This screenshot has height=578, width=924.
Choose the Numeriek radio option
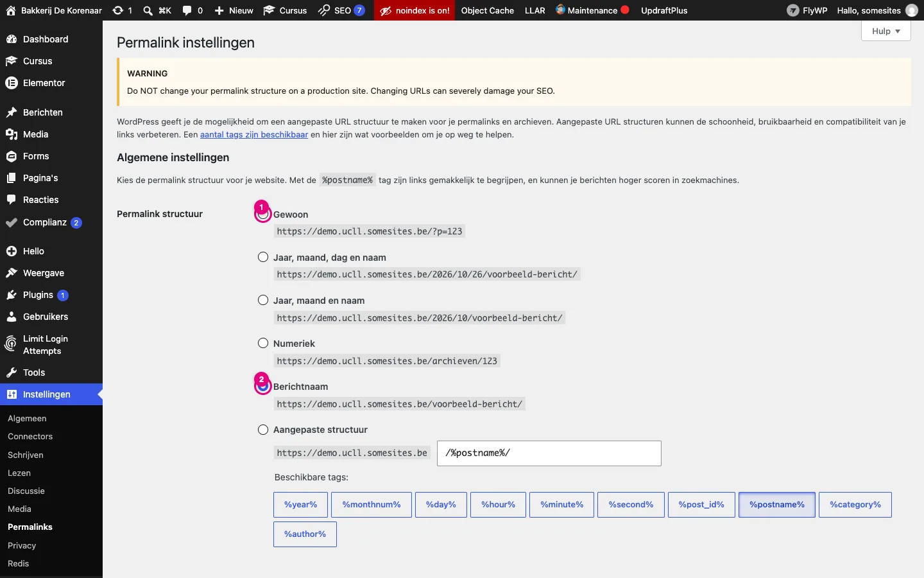263,343
